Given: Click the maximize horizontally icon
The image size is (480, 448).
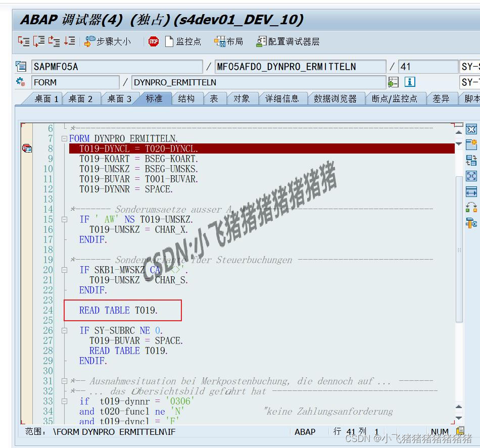Looking at the screenshot, I should (x=471, y=191).
